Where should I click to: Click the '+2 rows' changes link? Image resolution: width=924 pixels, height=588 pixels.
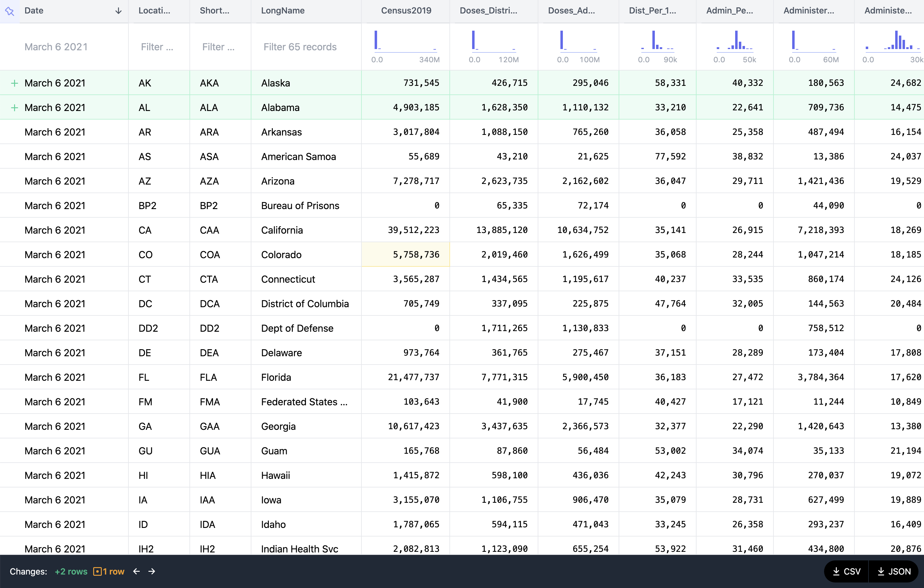point(71,571)
